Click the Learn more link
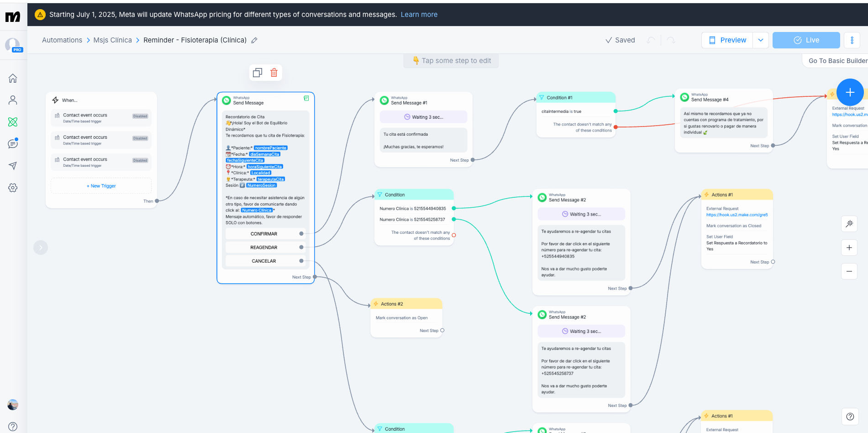The height and width of the screenshot is (433, 868). pyautogui.click(x=419, y=15)
